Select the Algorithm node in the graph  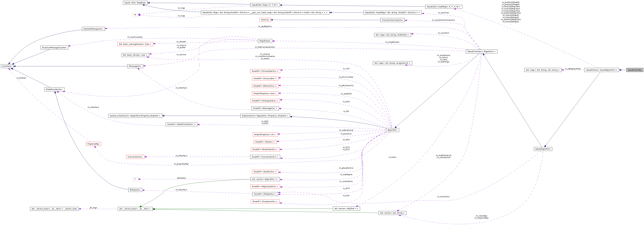[393, 130]
